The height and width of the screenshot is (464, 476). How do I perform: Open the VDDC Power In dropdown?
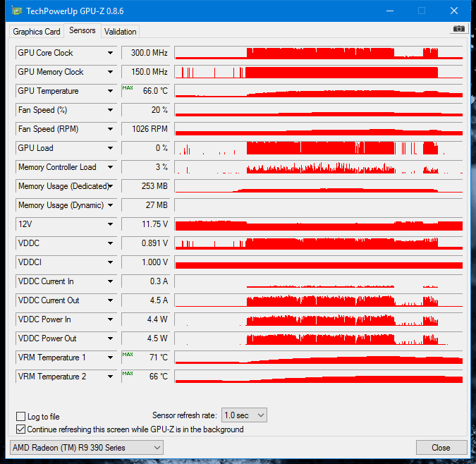(110, 319)
